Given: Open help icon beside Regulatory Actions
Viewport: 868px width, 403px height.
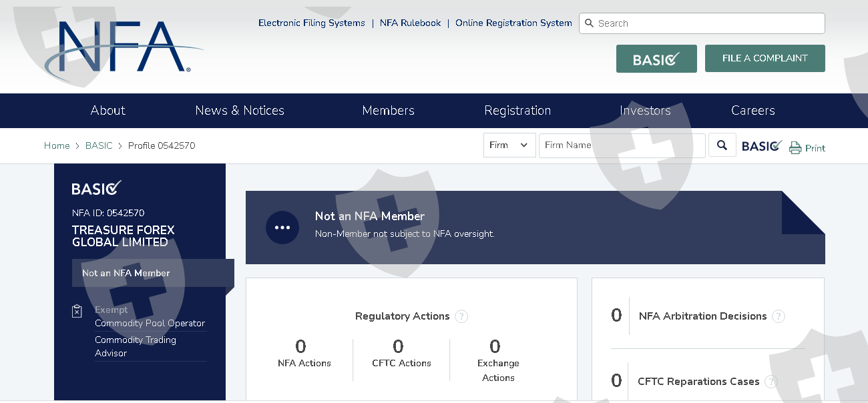Looking at the screenshot, I should (x=461, y=316).
